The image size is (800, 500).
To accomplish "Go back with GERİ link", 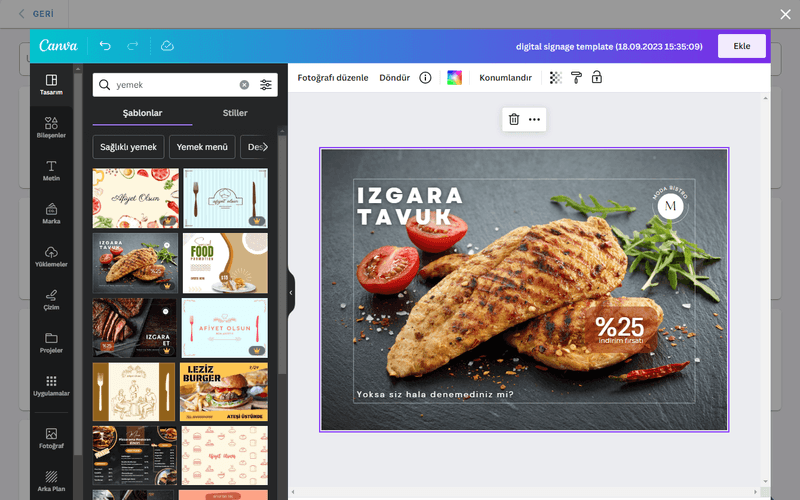I will [36, 14].
